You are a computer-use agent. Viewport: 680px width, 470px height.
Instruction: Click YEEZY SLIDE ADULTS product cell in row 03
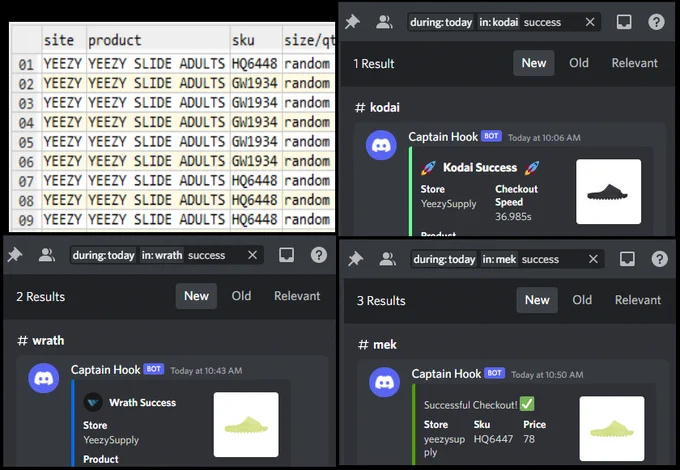(x=157, y=102)
